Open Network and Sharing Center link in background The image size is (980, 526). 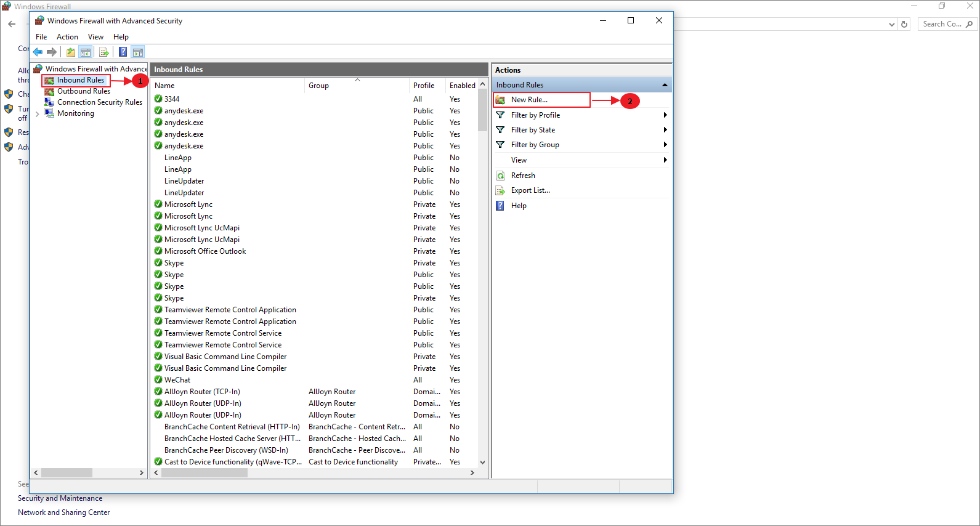[x=63, y=512]
